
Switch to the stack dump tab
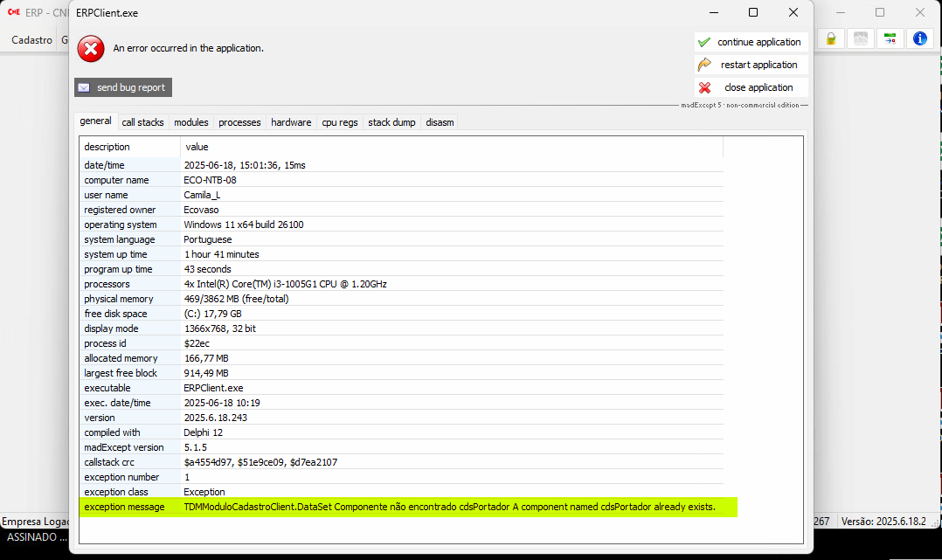[x=391, y=122]
